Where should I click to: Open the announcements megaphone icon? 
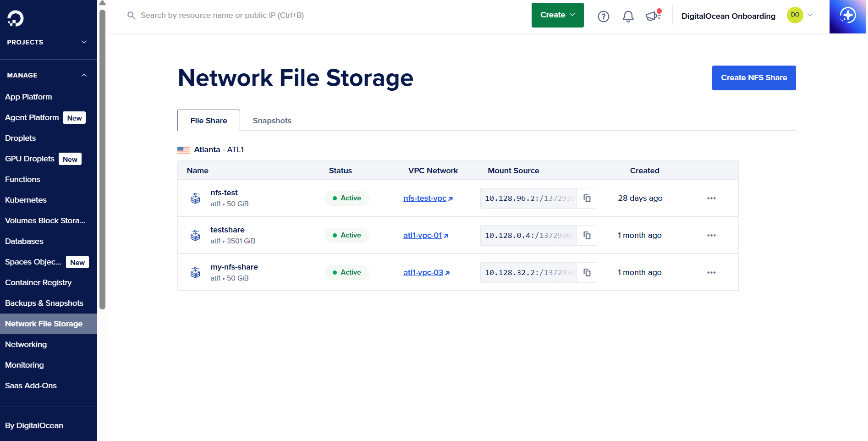(x=653, y=15)
